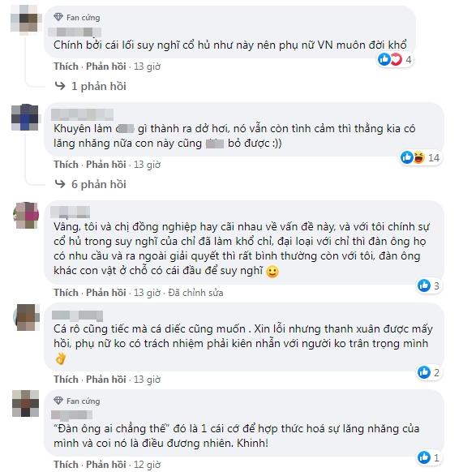476x472 pixels.
Task: Open like and haha reactions with count 14
Action: (420, 157)
